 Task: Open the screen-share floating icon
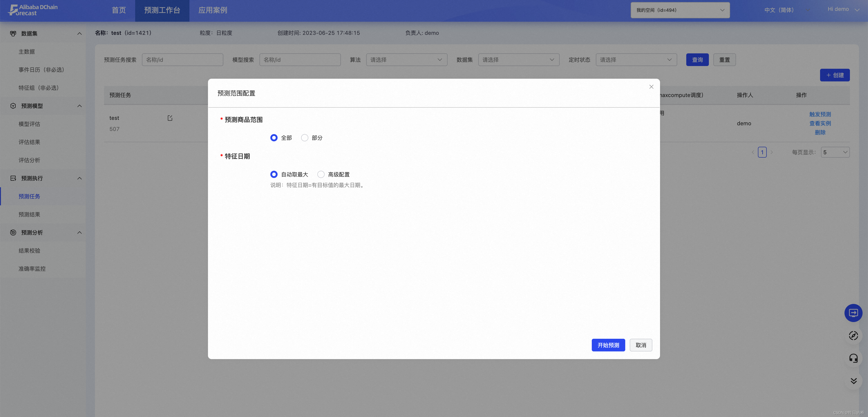coord(853,313)
